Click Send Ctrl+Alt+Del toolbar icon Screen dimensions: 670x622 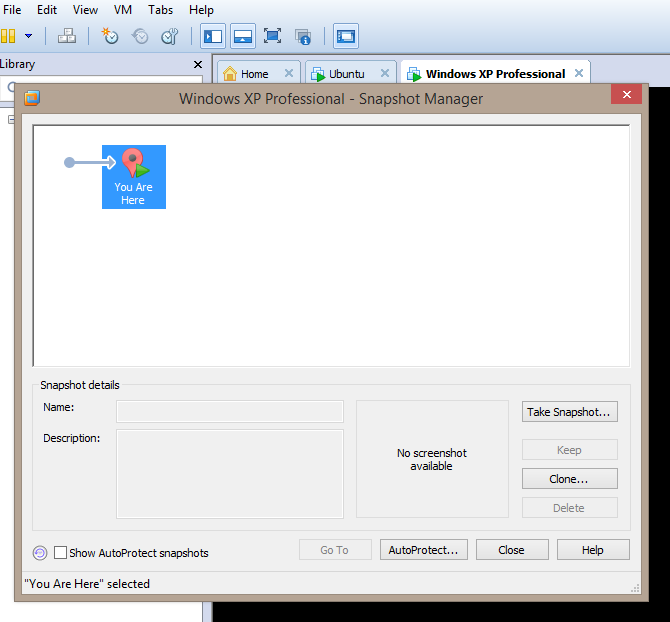coord(67,36)
